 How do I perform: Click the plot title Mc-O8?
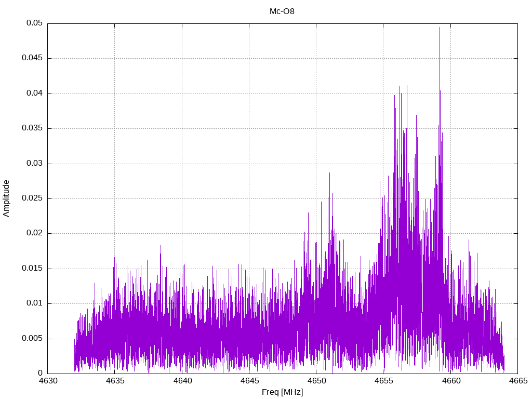282,11
